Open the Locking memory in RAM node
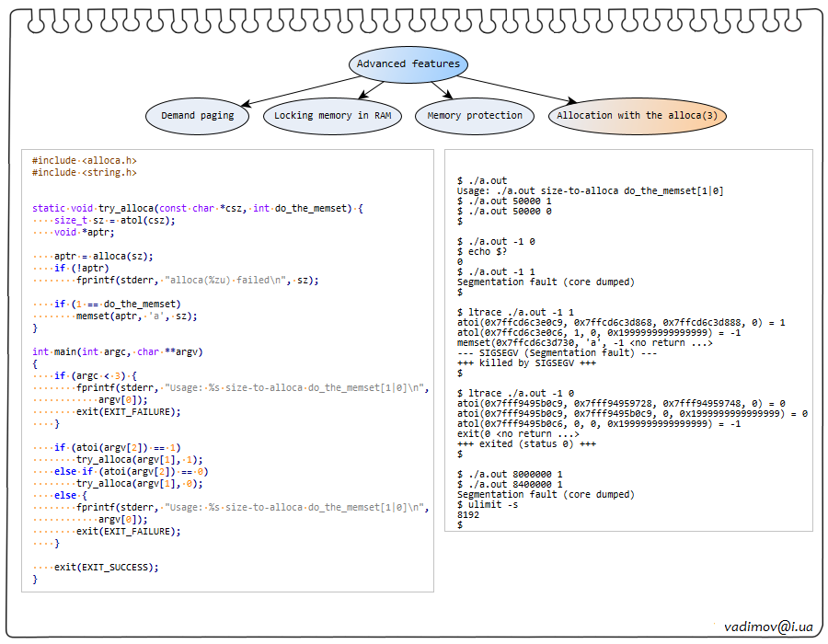The image size is (828, 644). 332,116
